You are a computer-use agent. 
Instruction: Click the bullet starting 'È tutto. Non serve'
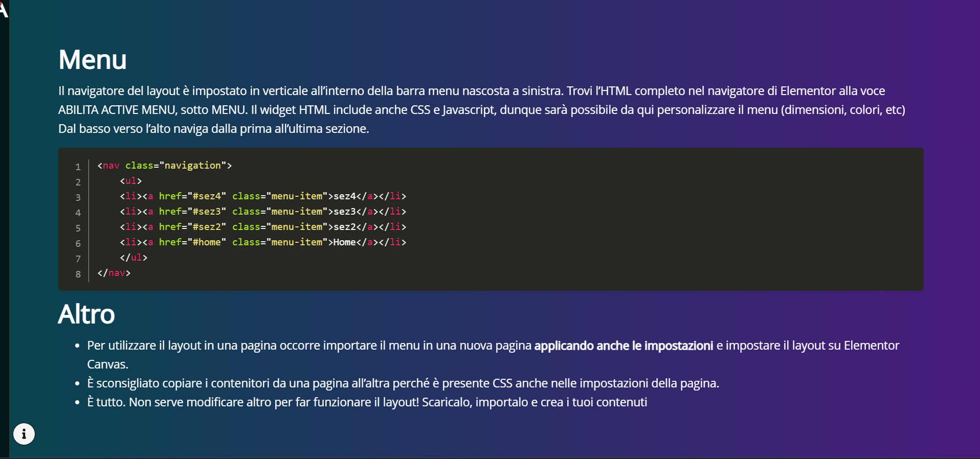coord(367,402)
